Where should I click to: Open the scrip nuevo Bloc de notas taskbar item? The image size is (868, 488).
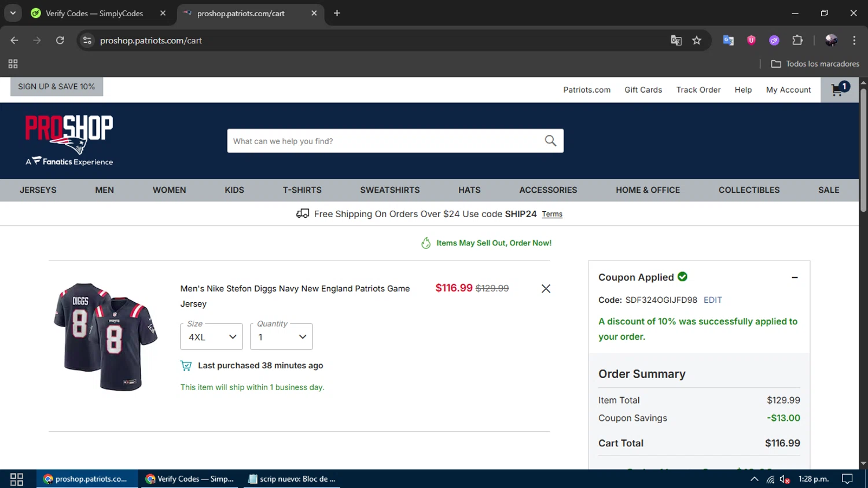coord(292,479)
